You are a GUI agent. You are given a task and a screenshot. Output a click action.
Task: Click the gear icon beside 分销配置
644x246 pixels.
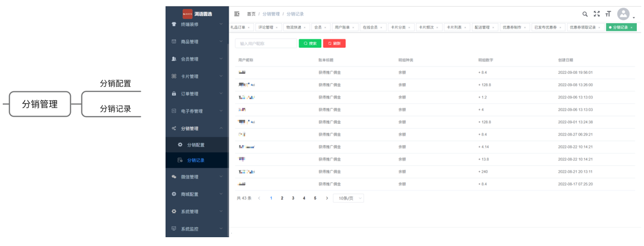[x=180, y=145]
